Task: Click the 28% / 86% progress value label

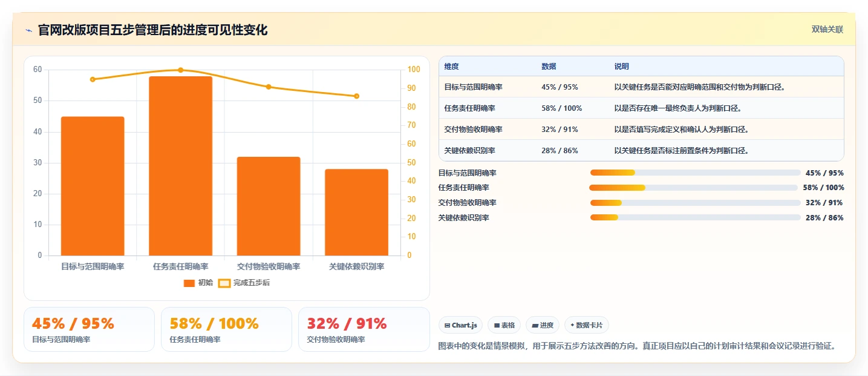Action: point(824,218)
